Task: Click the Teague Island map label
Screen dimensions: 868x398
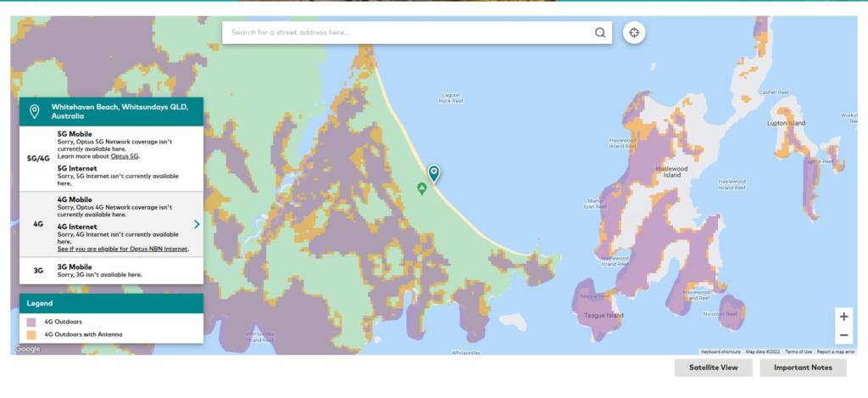Action: tap(604, 316)
